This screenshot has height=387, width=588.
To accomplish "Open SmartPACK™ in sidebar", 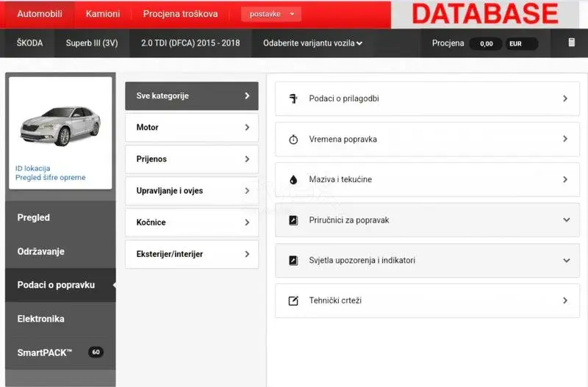I will [x=60, y=352].
